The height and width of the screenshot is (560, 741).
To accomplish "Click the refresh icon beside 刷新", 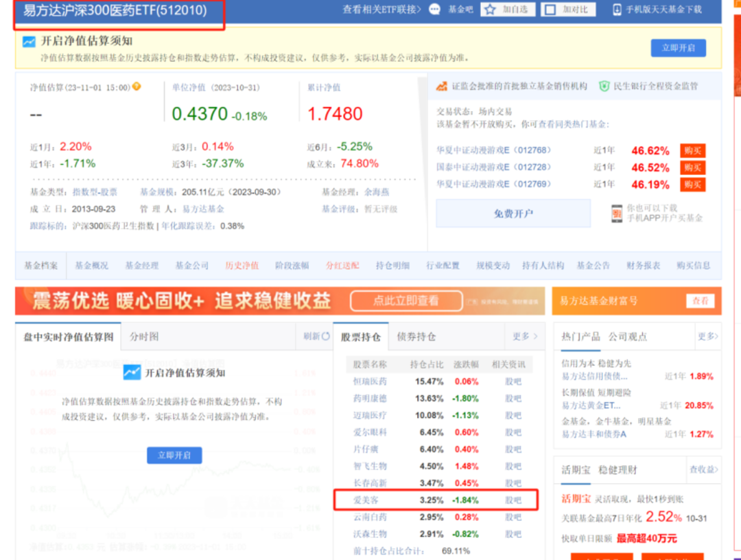I will (x=326, y=336).
